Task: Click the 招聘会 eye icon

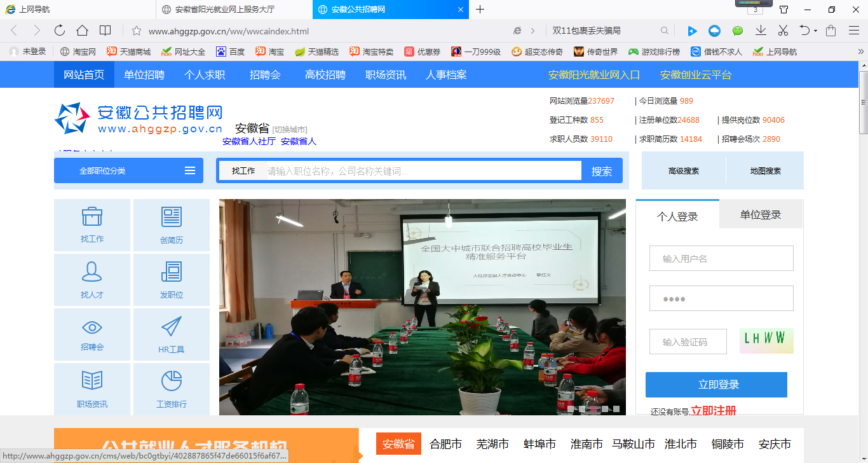Action: coord(92,328)
